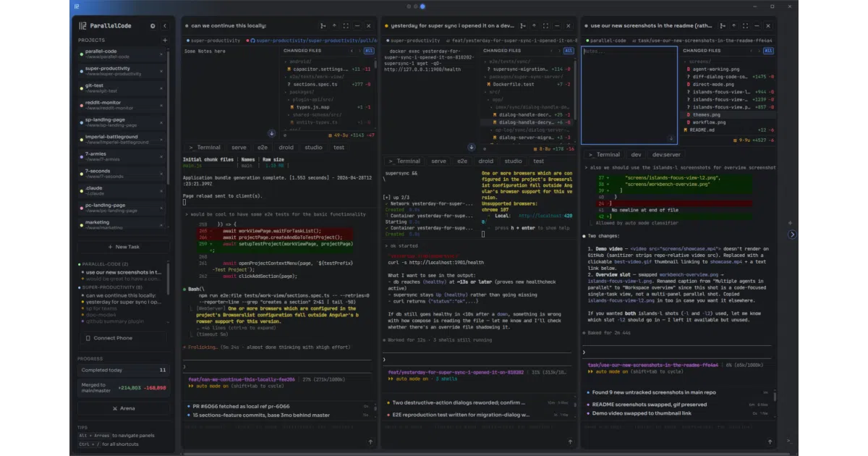Push up arrow in 'can we continue' panel
Image resolution: width=868 pixels, height=456 pixels.
point(335,26)
